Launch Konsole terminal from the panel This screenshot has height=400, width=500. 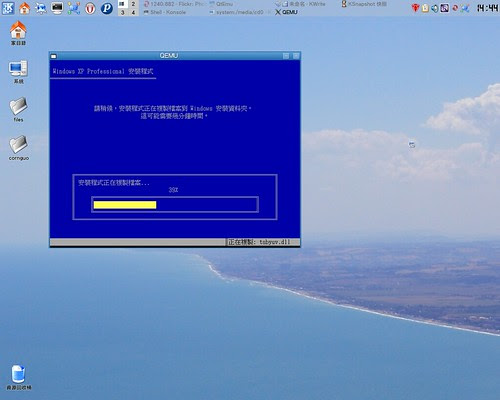click(x=57, y=8)
